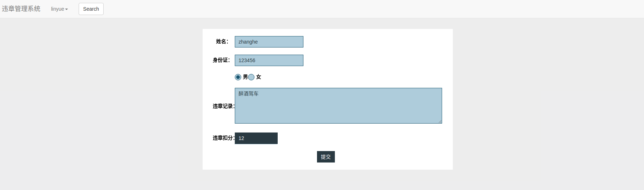Click the 身份证 field label

coord(221,60)
